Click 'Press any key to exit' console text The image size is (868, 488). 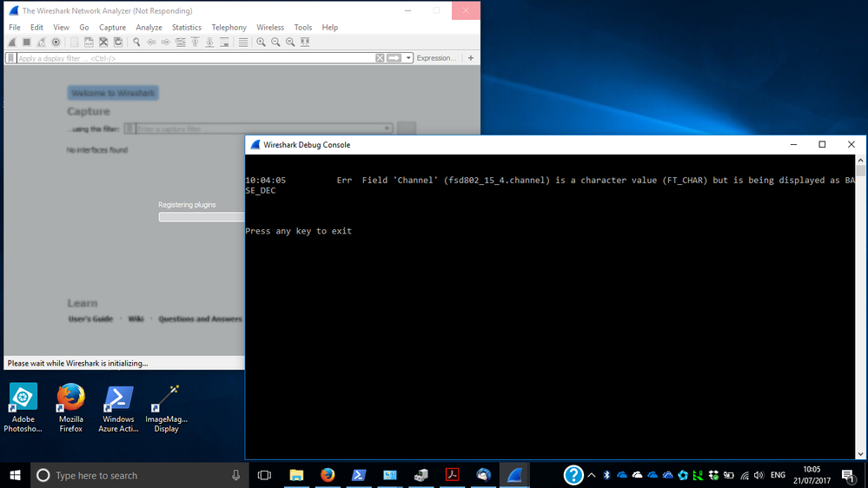pyautogui.click(x=298, y=231)
